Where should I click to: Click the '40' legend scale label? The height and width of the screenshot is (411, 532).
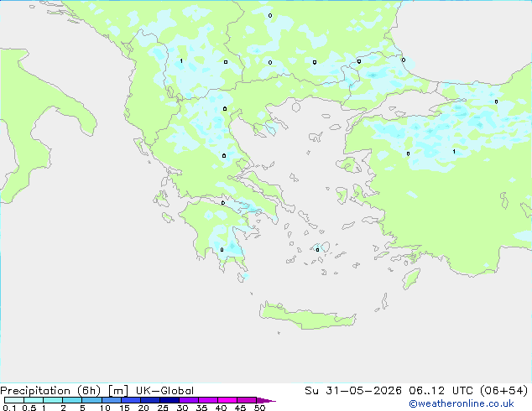point(221,408)
